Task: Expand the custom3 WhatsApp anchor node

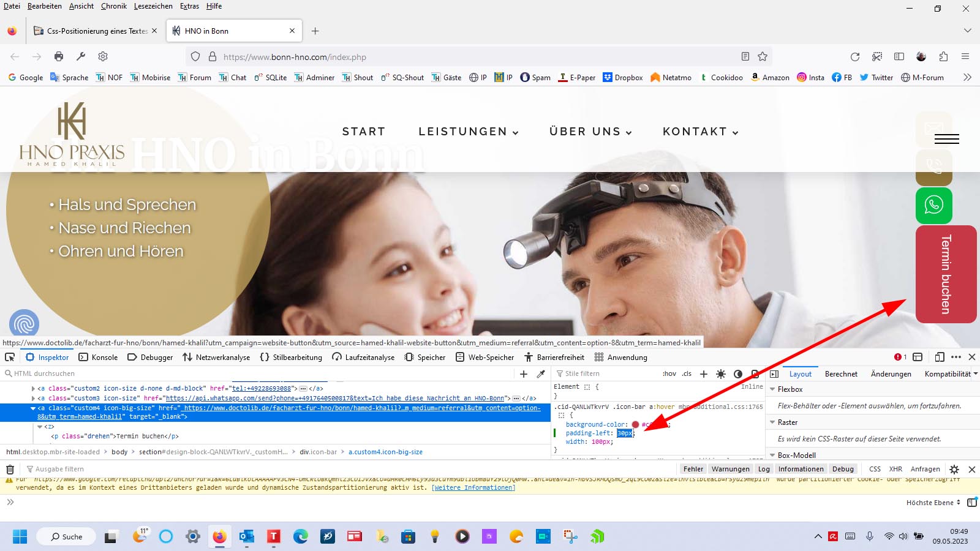Action: 33,398
